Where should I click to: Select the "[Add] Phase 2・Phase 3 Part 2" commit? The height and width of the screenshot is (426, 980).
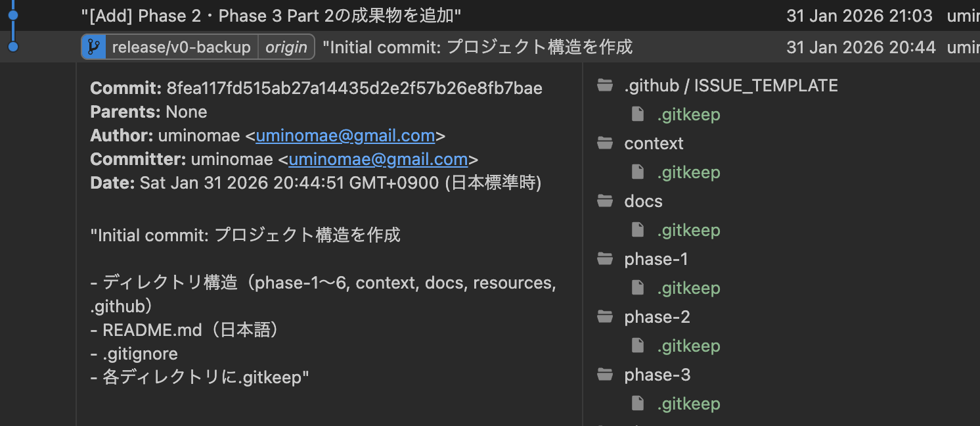point(271,15)
